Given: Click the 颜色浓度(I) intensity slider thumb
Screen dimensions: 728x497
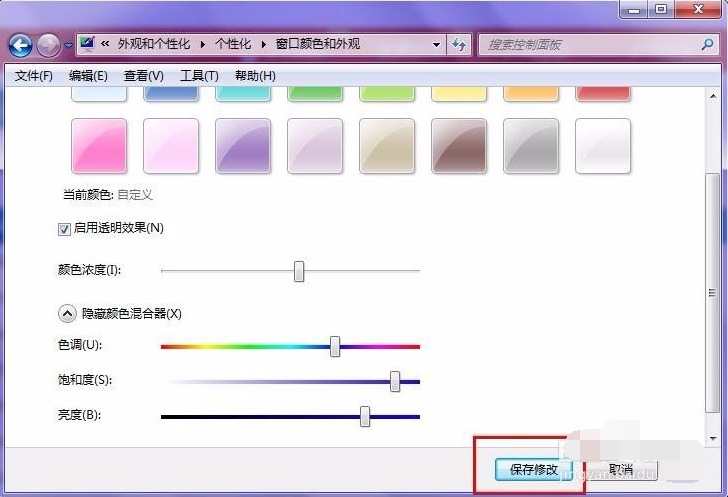Looking at the screenshot, I should (x=299, y=271).
